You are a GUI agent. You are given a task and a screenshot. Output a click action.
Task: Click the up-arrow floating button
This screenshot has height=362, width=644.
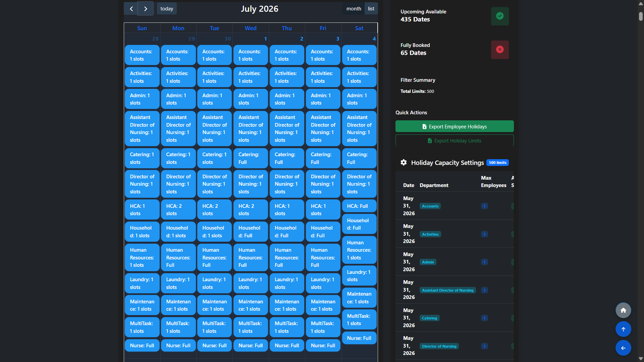(623, 329)
